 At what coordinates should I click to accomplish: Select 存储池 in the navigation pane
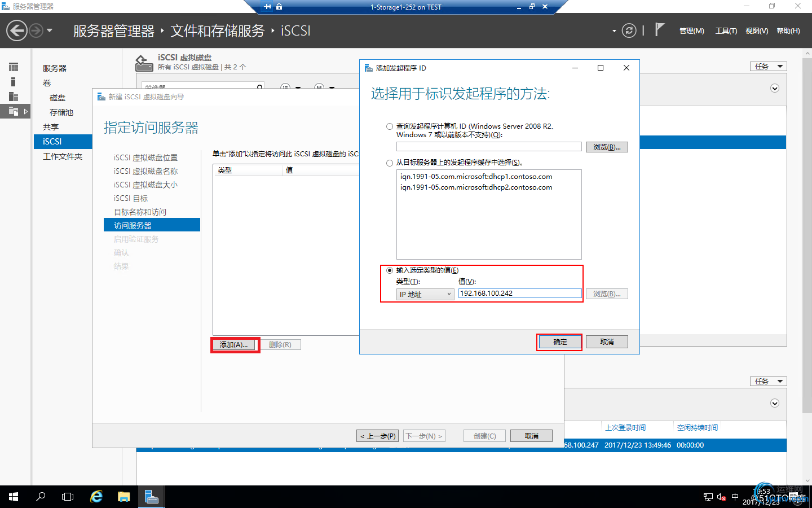61,112
